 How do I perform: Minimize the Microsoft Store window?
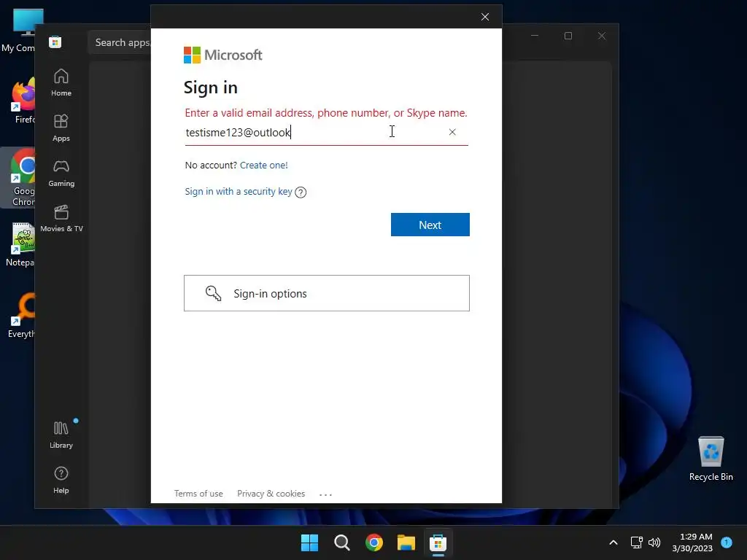click(535, 36)
